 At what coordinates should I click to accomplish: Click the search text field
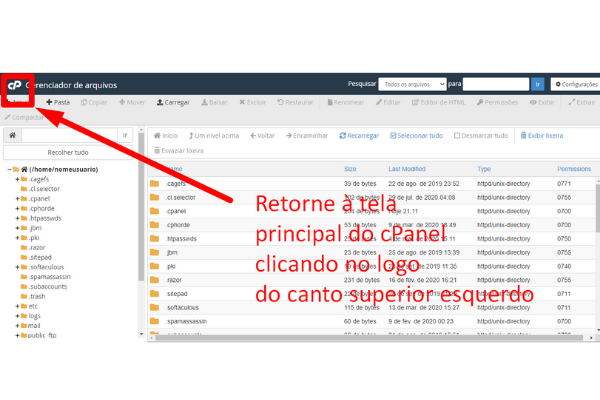(x=496, y=84)
